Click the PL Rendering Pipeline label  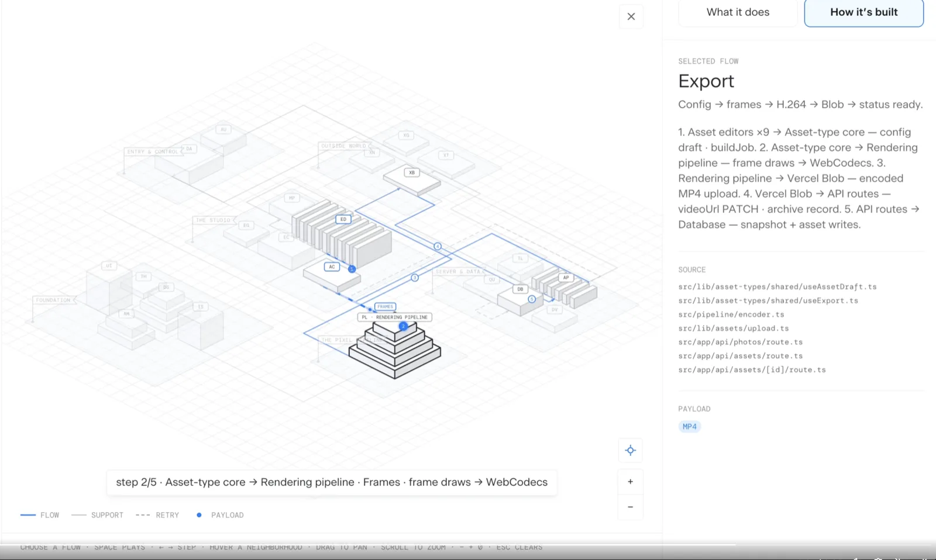tap(394, 317)
